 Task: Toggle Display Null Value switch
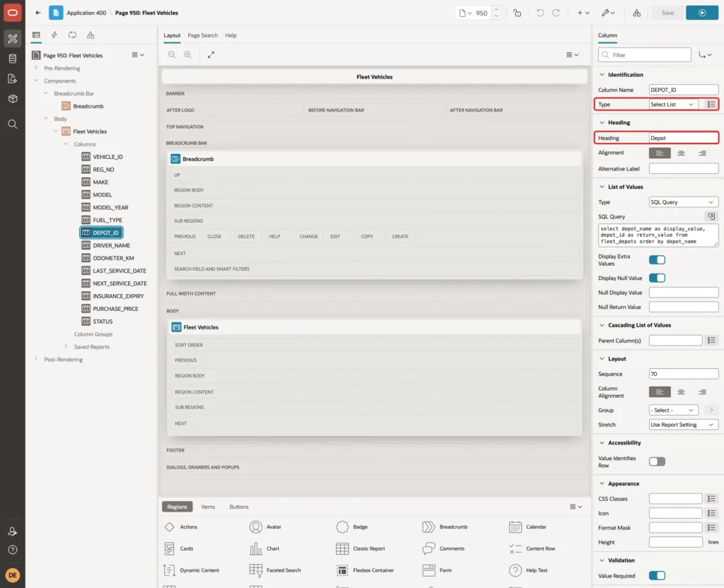657,278
